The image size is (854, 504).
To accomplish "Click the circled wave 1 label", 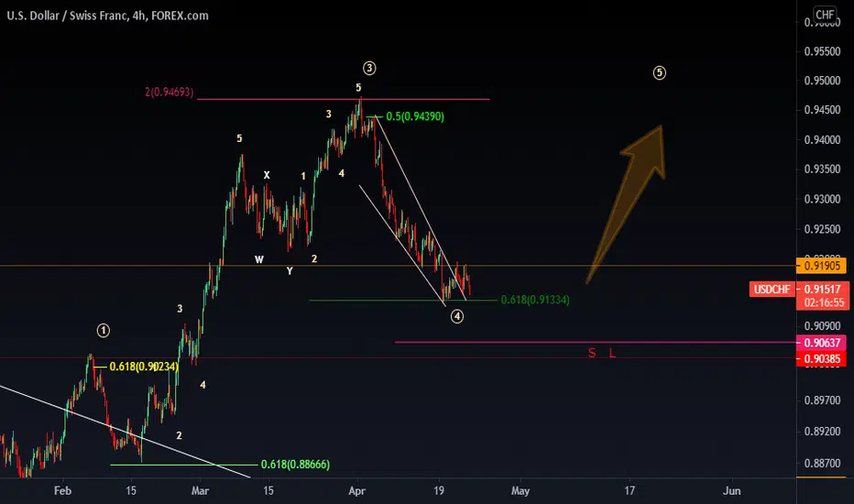I will pyautogui.click(x=103, y=330).
